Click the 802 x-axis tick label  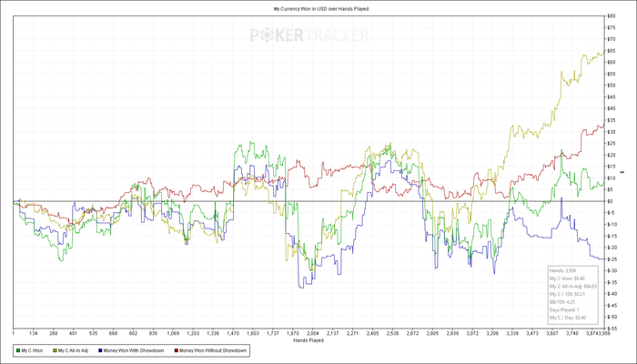pyautogui.click(x=133, y=333)
